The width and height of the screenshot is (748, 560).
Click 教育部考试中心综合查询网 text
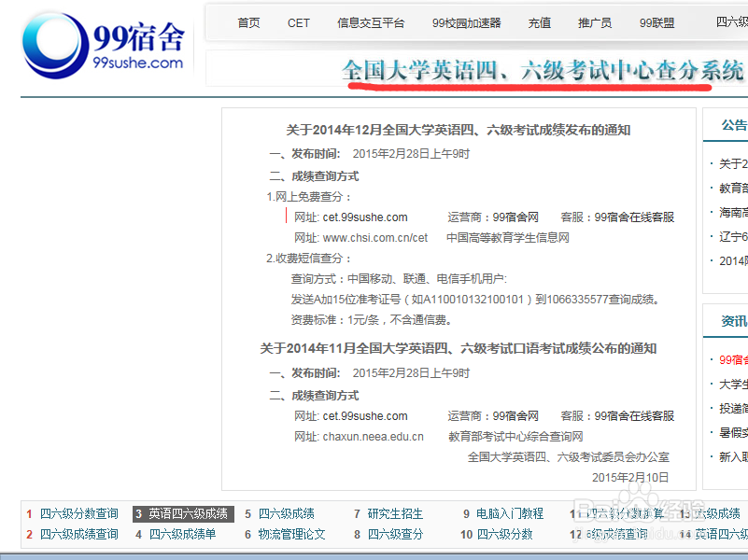(515, 437)
